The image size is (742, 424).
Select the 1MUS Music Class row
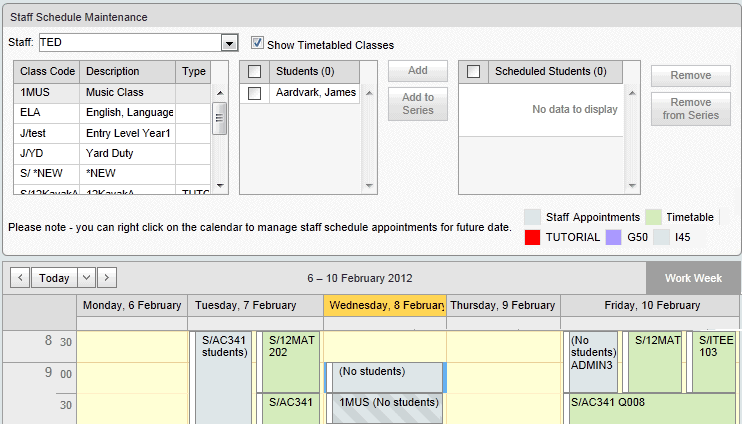pyautogui.click(x=112, y=93)
